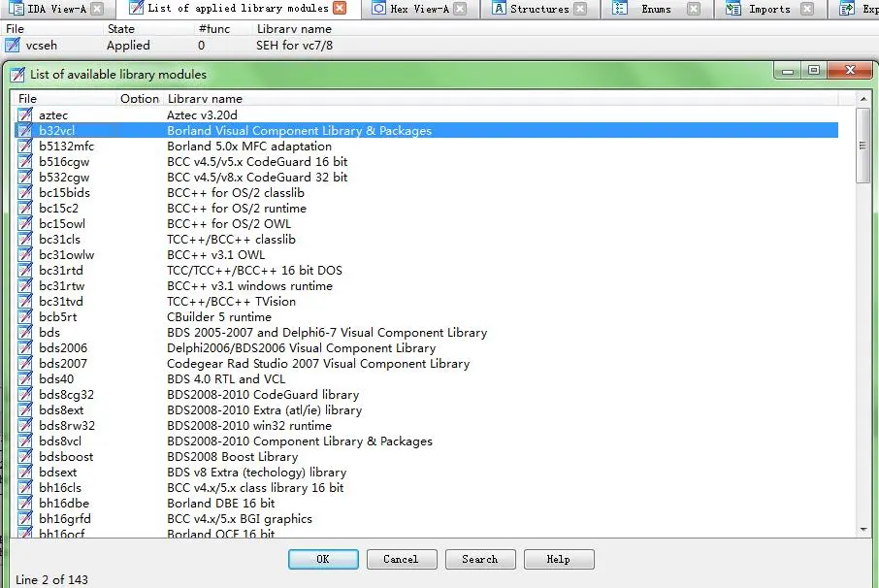
Task: Click the bc31tvd row icon
Action: click(x=24, y=301)
